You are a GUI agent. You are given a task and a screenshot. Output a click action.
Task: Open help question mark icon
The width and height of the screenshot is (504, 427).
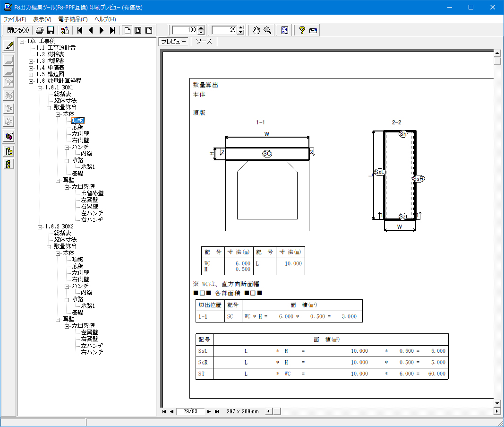[x=302, y=30]
